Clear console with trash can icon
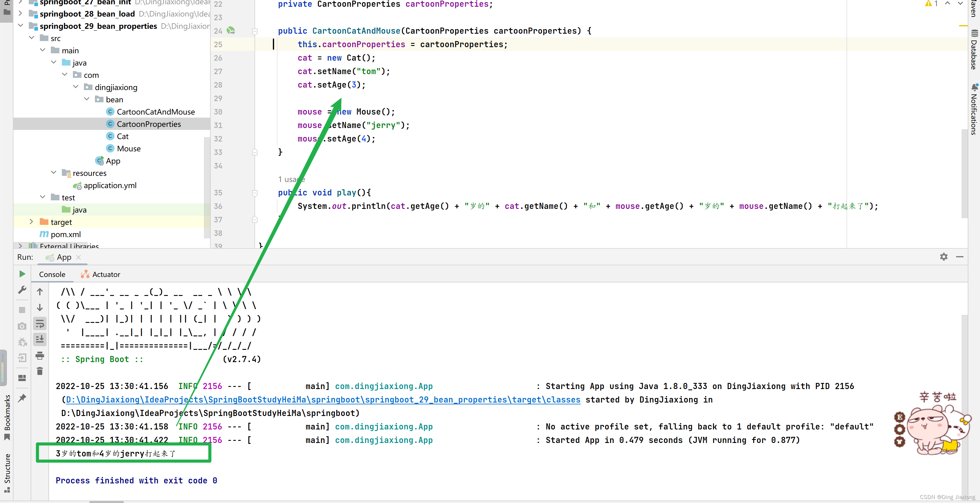The width and height of the screenshot is (980, 503). [x=40, y=371]
